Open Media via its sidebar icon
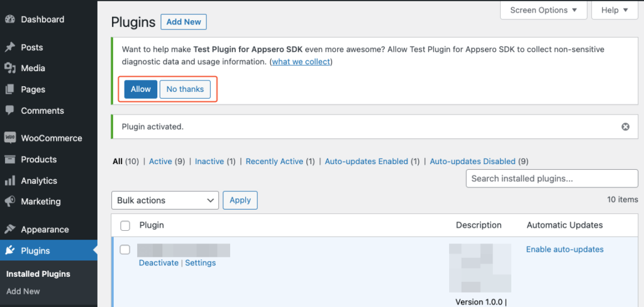This screenshot has width=644, height=307. (10, 68)
